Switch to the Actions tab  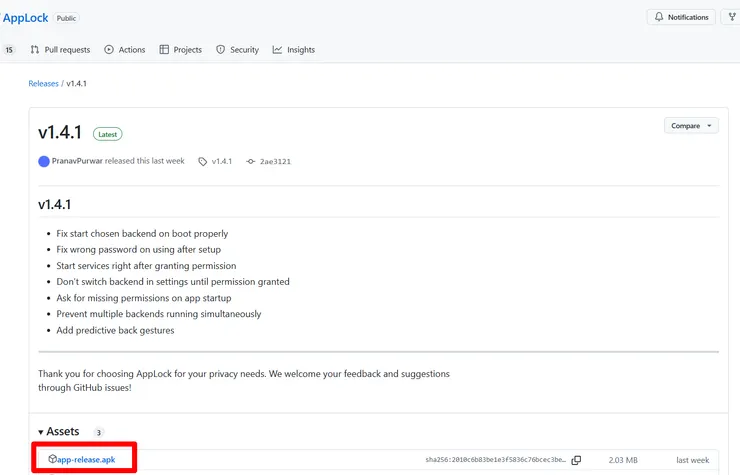124,50
